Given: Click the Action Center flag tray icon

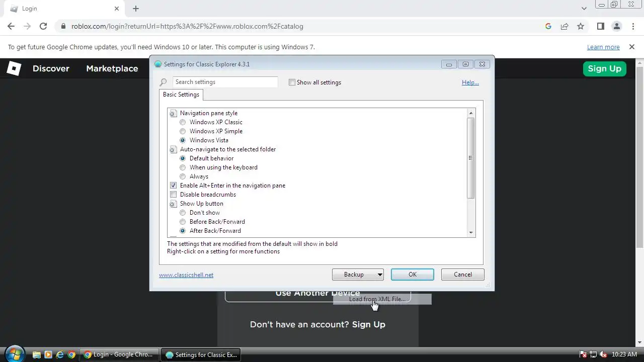Looking at the screenshot, I should [x=583, y=354].
